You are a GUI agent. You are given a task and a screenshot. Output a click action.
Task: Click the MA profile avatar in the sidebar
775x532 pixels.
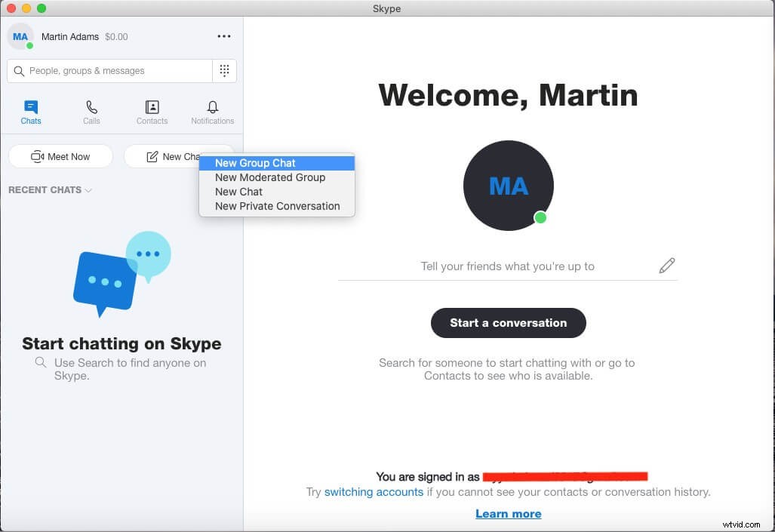point(20,35)
